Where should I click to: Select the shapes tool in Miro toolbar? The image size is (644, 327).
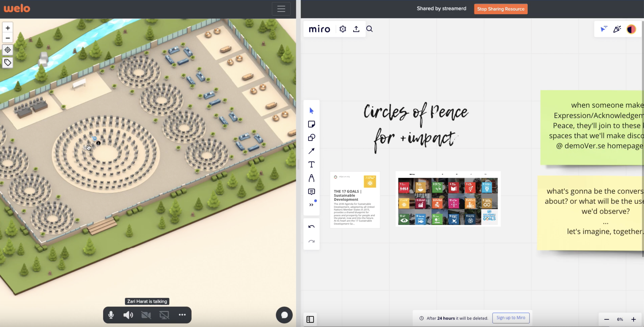[311, 138]
